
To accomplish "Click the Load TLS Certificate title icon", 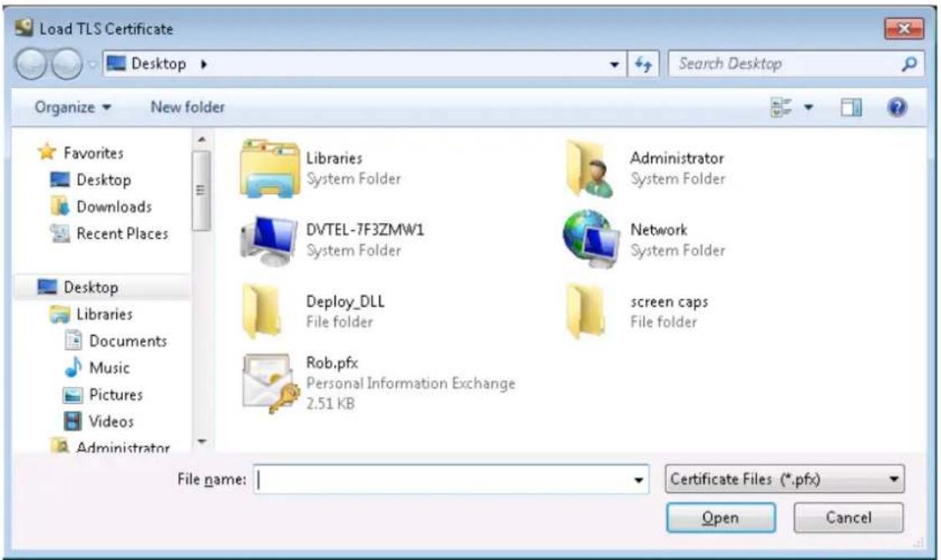I will [24, 28].
